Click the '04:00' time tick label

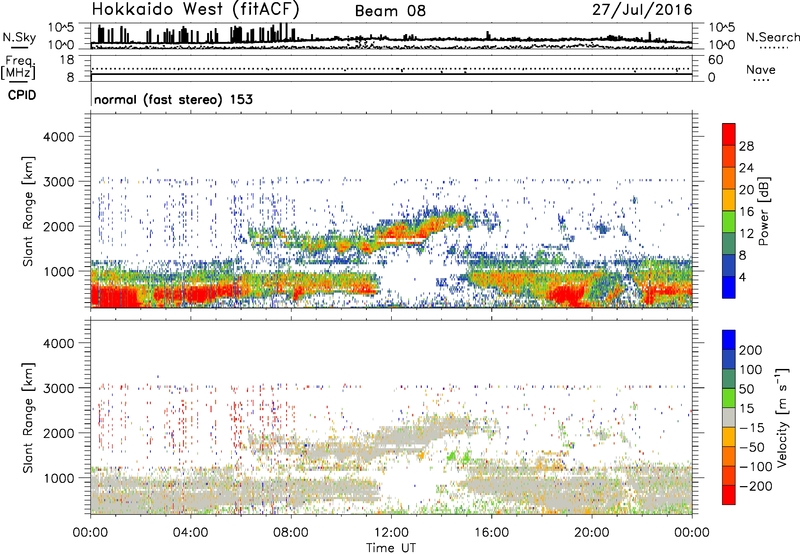pos(191,533)
